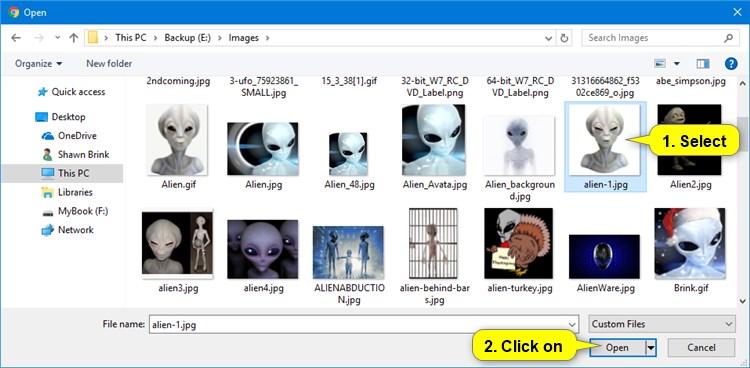Click the 3-ufo_75923861_SMALL.jpg file name
Viewport: 750px width, 368px height.
click(263, 87)
